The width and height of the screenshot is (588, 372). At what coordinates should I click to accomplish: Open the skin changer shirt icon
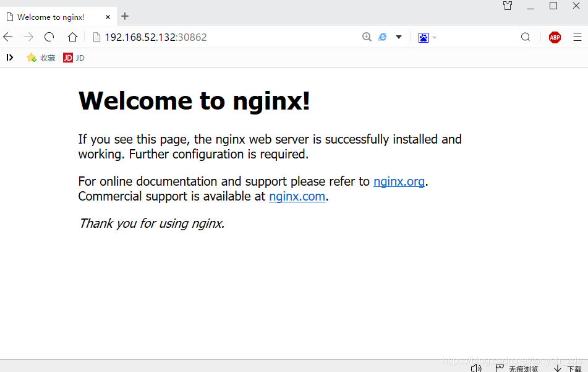tap(508, 6)
